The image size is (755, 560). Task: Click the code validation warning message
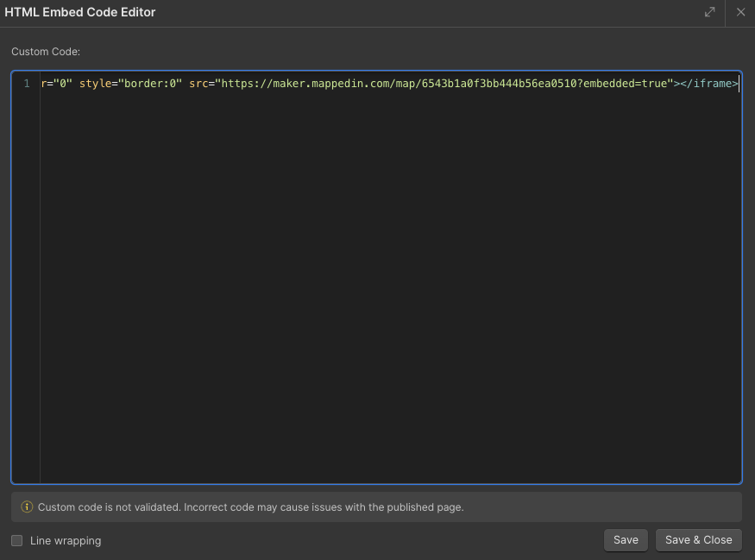[x=250, y=507]
